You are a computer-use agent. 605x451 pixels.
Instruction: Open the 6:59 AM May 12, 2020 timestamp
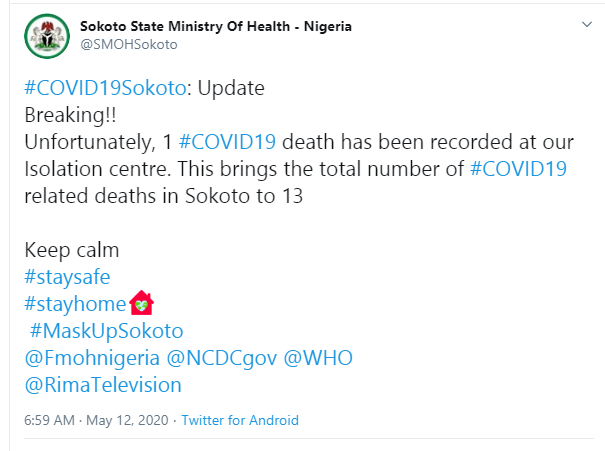(x=96, y=420)
